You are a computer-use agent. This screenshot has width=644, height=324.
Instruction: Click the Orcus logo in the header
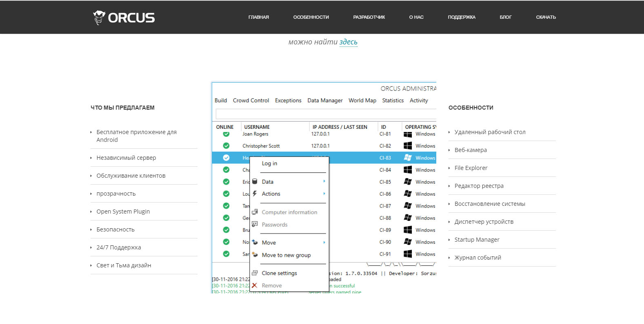(x=124, y=18)
